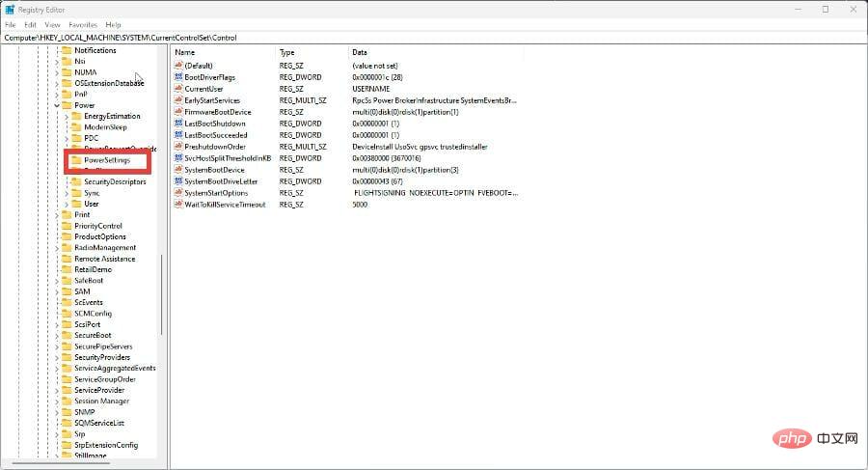Click the CurrentUser string value icon

pos(178,89)
